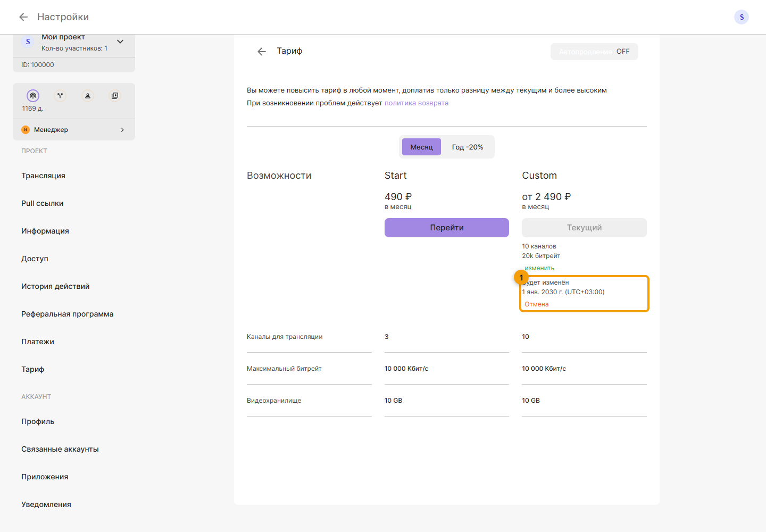
Task: Click the от 2 490 ₽ Custom price
Action: coord(546,197)
